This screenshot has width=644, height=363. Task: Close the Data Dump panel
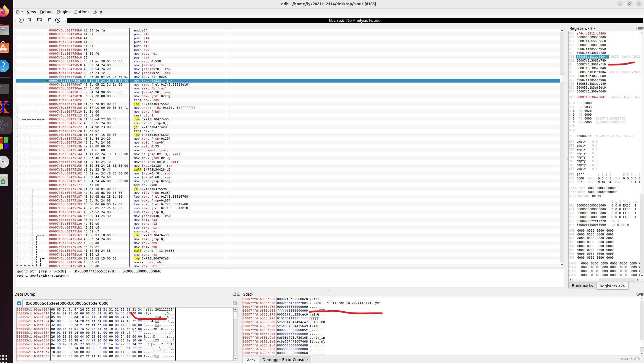[238, 294]
